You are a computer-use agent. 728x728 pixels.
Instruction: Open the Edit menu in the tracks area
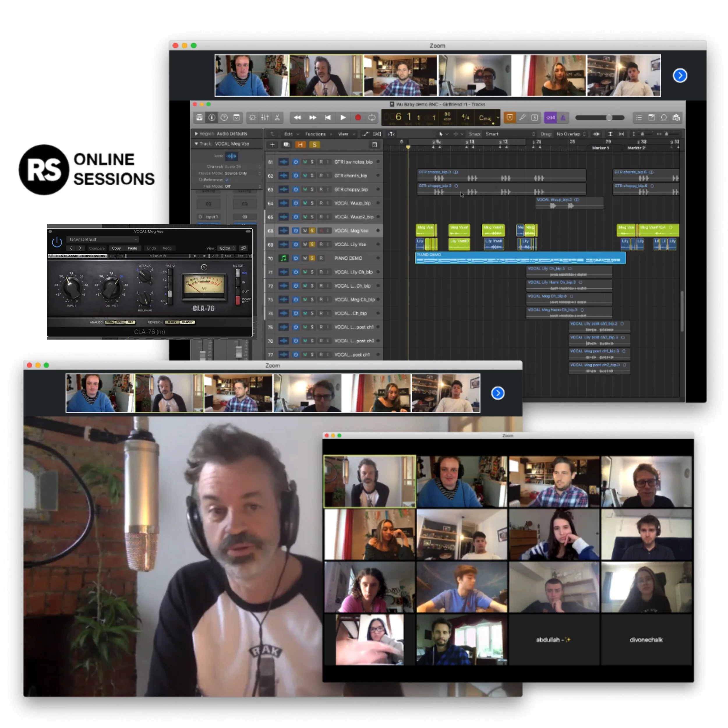coord(288,134)
